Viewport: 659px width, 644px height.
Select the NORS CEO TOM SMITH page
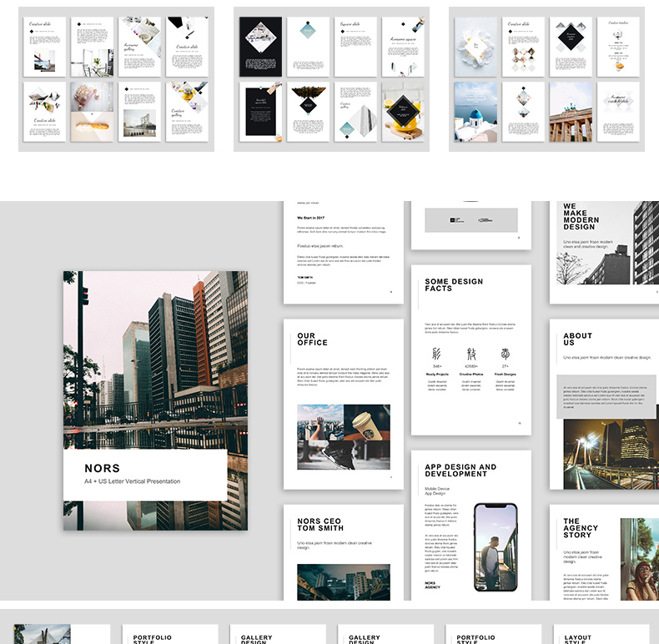tap(344, 552)
